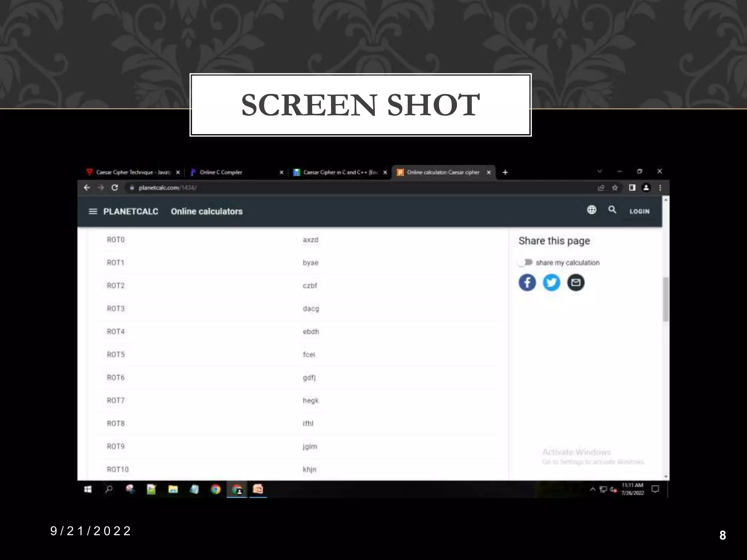Image resolution: width=747 pixels, height=560 pixels.
Task: Share page via Facebook icon
Action: pos(527,283)
